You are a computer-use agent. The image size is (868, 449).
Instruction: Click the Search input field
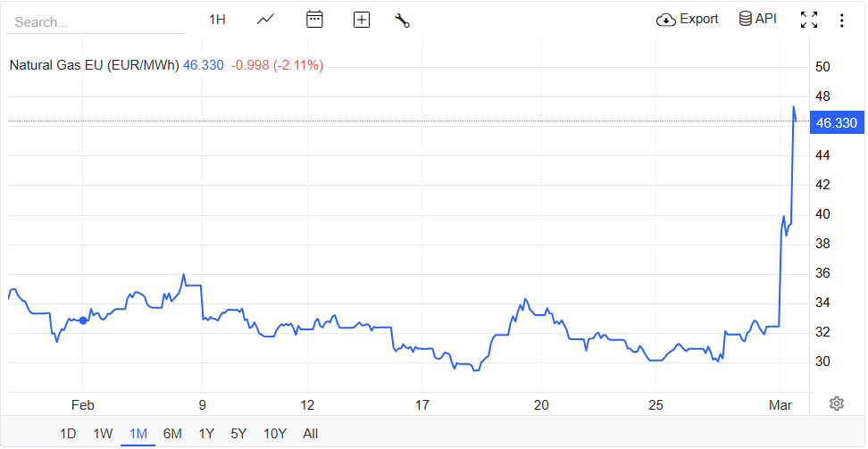click(x=96, y=22)
